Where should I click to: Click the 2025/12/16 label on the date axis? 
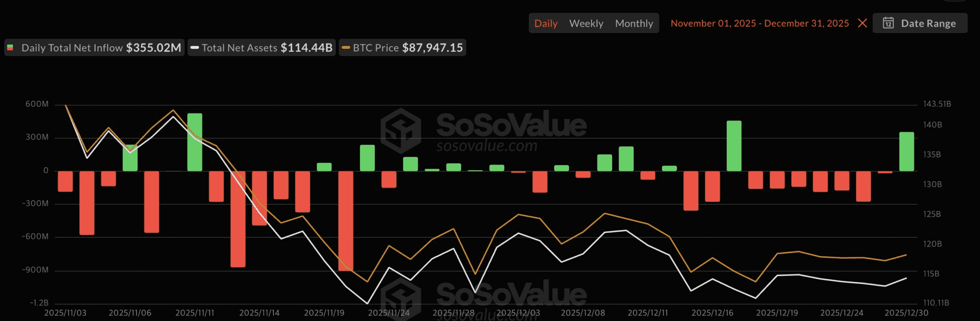[712, 313]
